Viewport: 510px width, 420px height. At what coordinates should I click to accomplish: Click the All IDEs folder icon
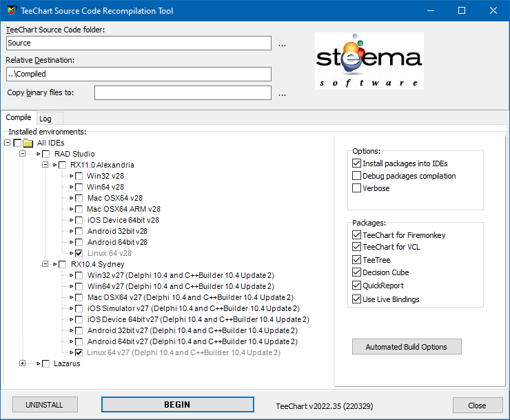click(28, 143)
